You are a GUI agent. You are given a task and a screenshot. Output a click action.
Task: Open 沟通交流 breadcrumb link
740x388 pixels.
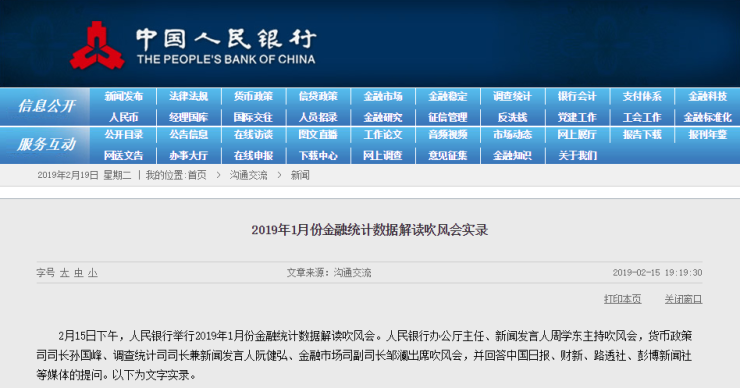point(249,176)
